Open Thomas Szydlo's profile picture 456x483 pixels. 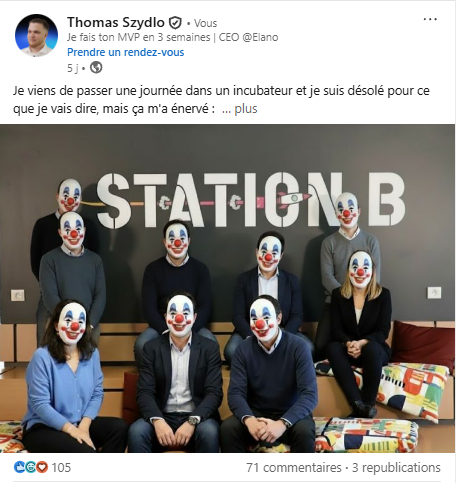[x=36, y=35]
